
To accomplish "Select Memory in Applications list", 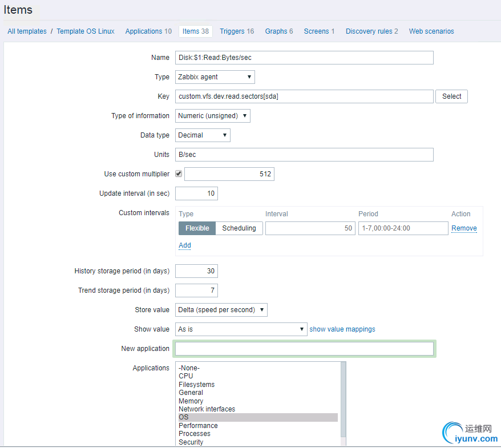I will point(258,401).
